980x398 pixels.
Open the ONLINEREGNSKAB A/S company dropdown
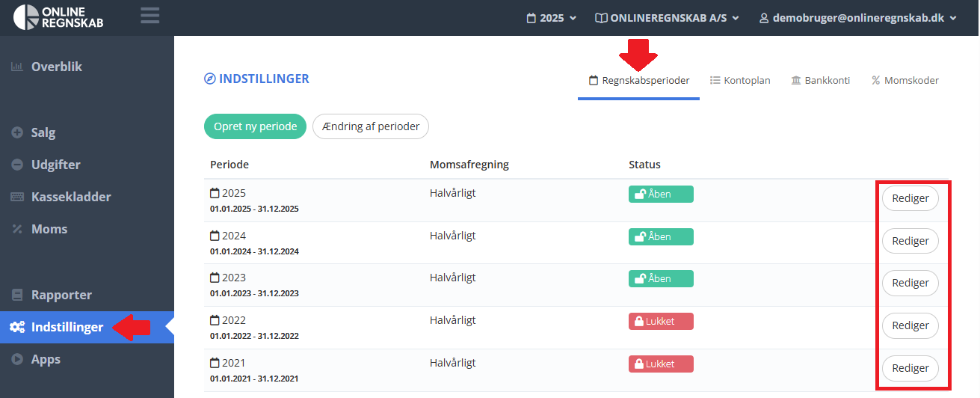pyautogui.click(x=667, y=18)
